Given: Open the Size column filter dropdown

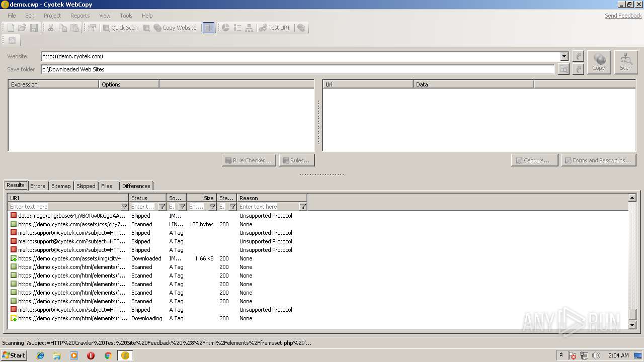Looking at the screenshot, I should [212, 207].
